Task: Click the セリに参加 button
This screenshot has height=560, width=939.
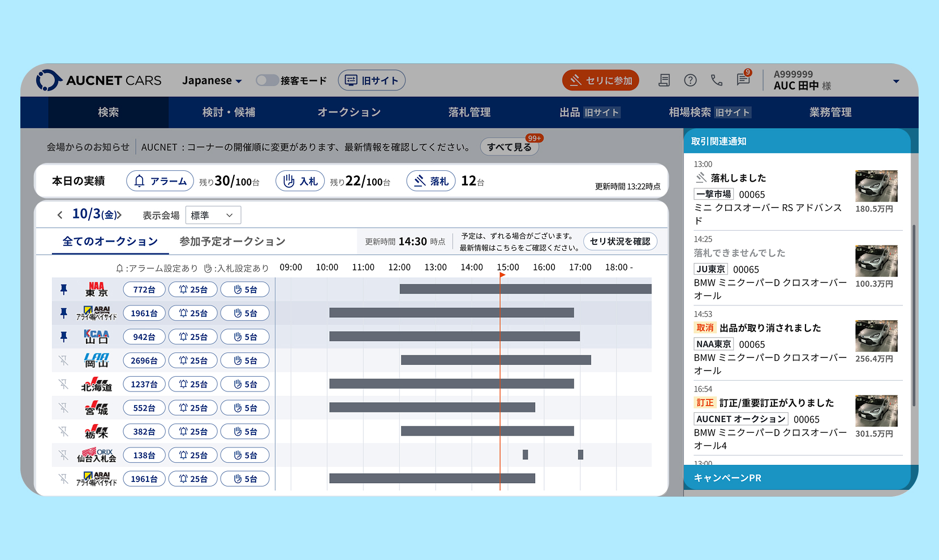Action: pyautogui.click(x=601, y=80)
